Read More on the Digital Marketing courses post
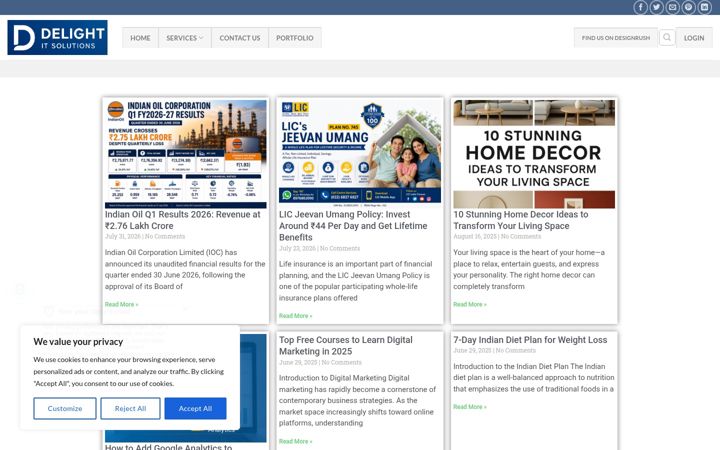 tap(295, 441)
